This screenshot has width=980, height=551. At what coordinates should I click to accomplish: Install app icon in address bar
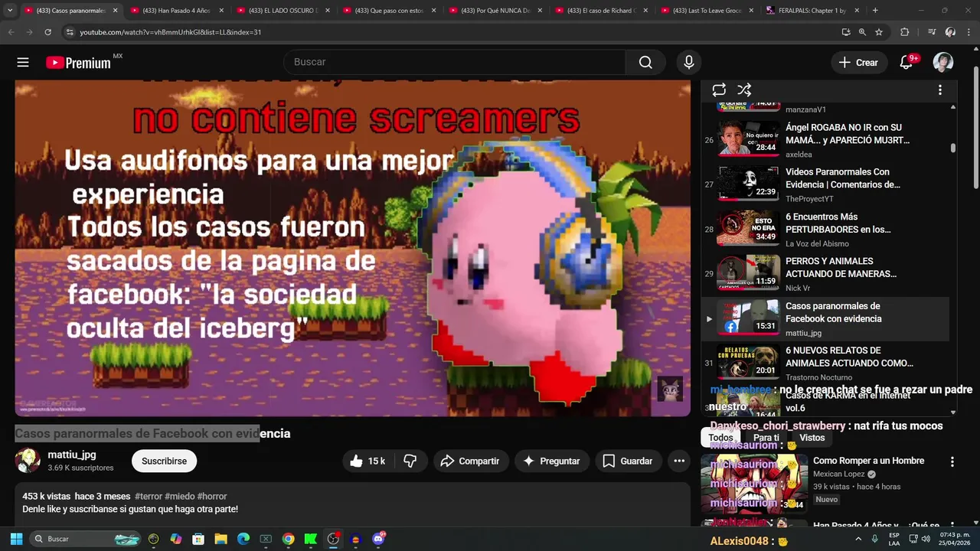pyautogui.click(x=845, y=32)
